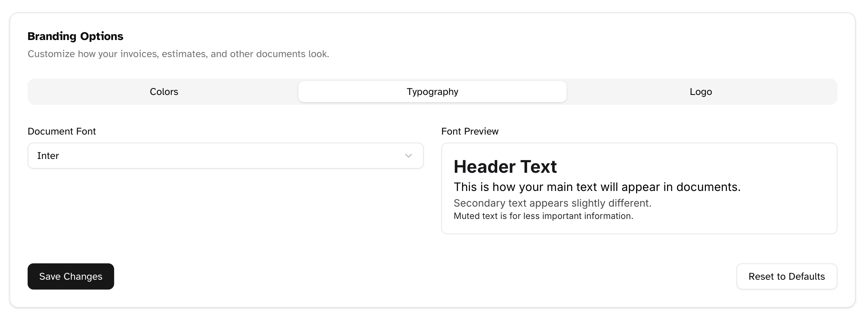Viewport: 868px width, 323px height.
Task: Click the secondary text preview line
Action: [553, 203]
